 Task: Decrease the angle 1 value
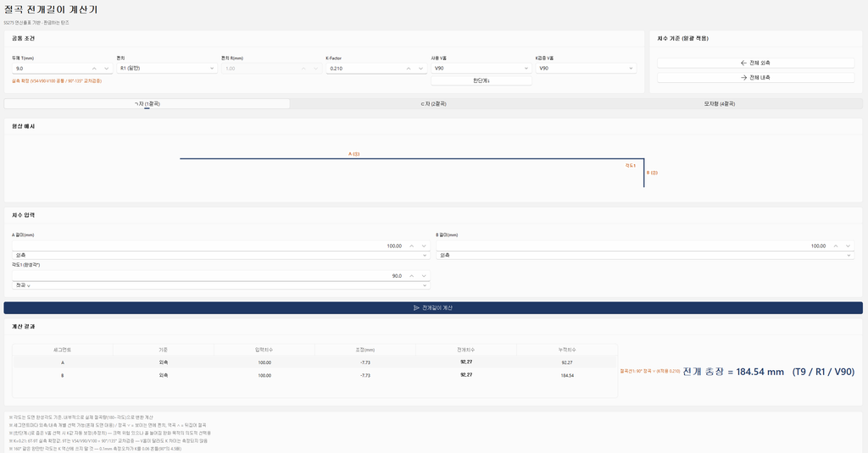[424, 276]
